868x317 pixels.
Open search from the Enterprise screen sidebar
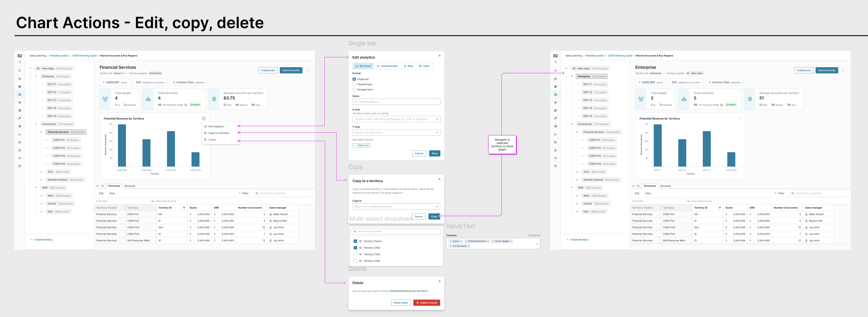point(555,71)
